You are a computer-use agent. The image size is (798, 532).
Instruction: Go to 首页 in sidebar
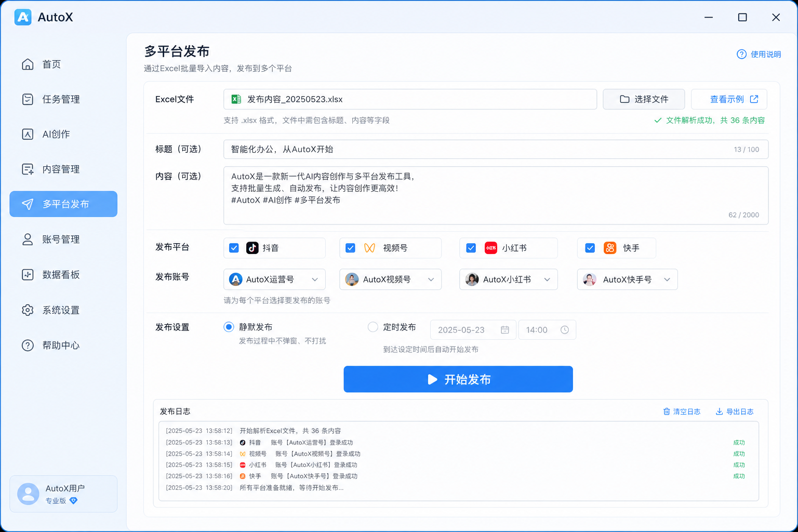63,64
